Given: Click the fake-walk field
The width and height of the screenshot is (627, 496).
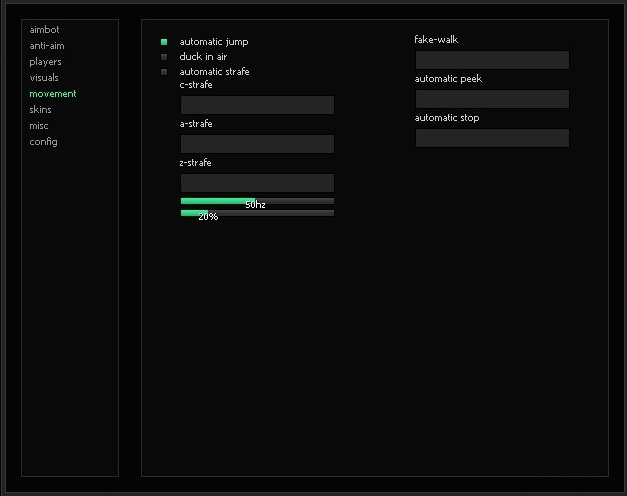Looking at the screenshot, I should (492, 60).
